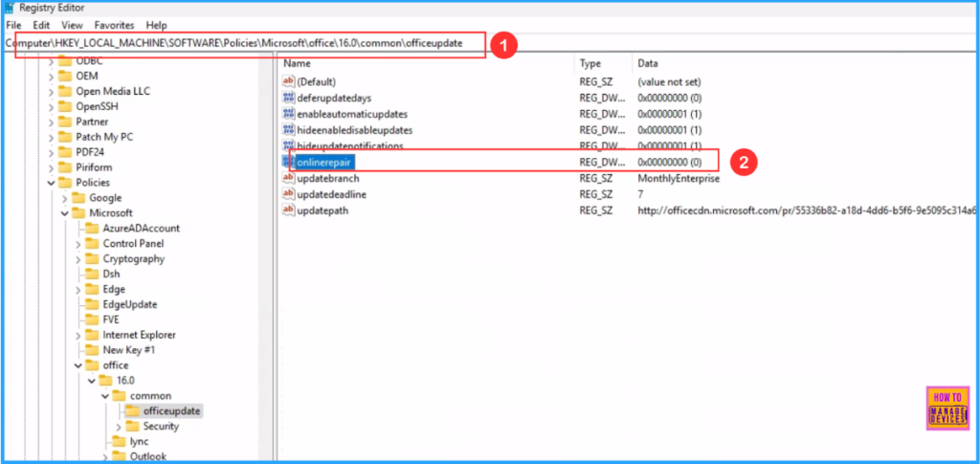Select the (Default) value icon

tap(288, 82)
